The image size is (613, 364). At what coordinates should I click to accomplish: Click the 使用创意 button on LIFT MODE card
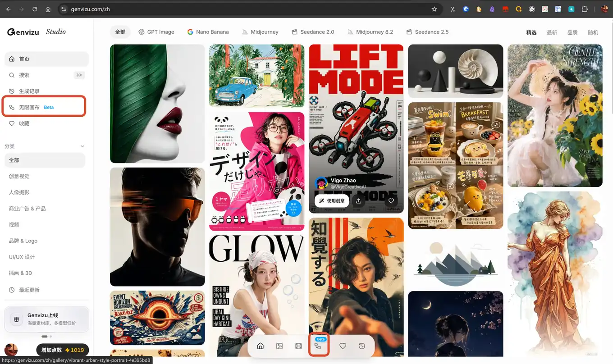(332, 201)
